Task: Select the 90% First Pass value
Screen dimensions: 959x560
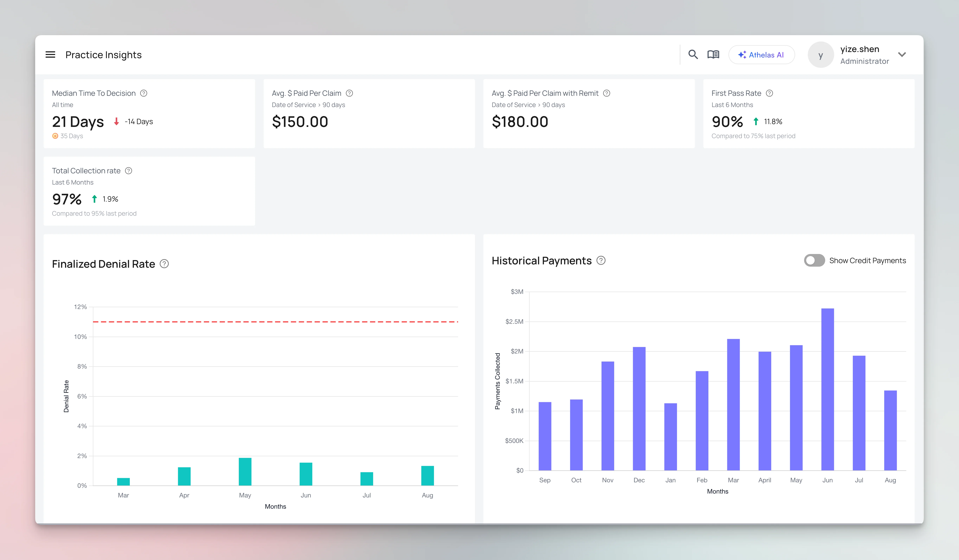Action: (727, 122)
